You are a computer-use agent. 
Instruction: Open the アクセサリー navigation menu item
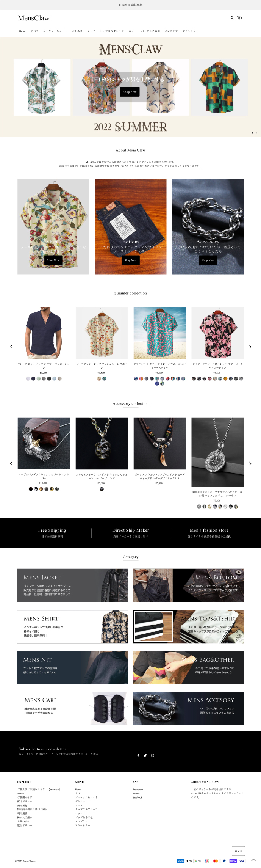pyautogui.click(x=190, y=31)
